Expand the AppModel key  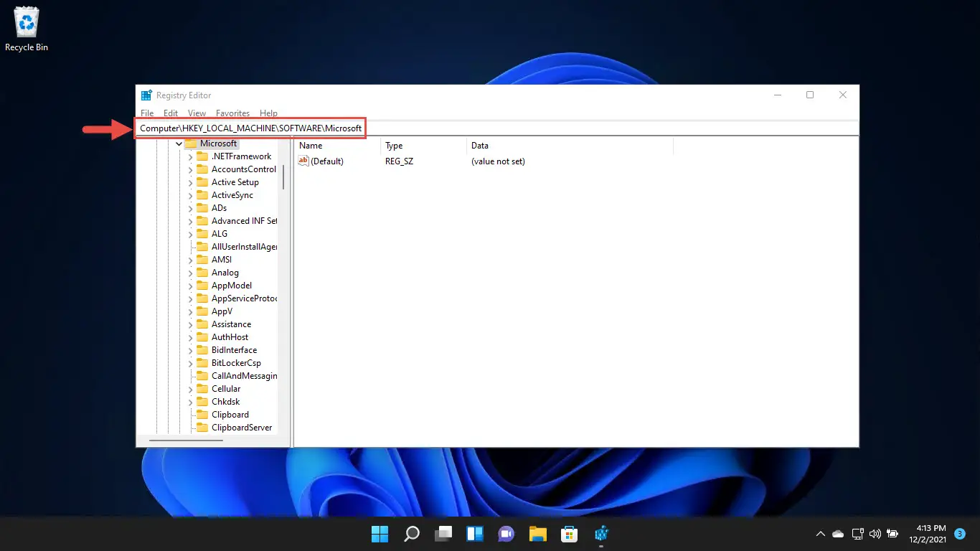(190, 286)
